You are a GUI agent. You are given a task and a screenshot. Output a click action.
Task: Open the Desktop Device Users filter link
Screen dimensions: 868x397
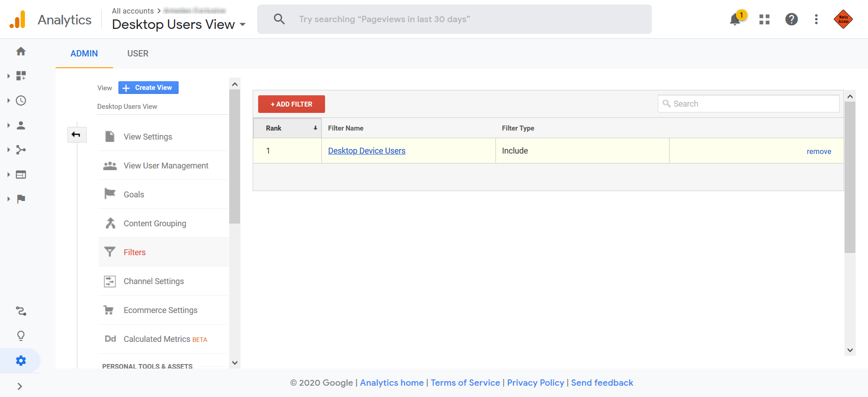pyautogui.click(x=367, y=151)
